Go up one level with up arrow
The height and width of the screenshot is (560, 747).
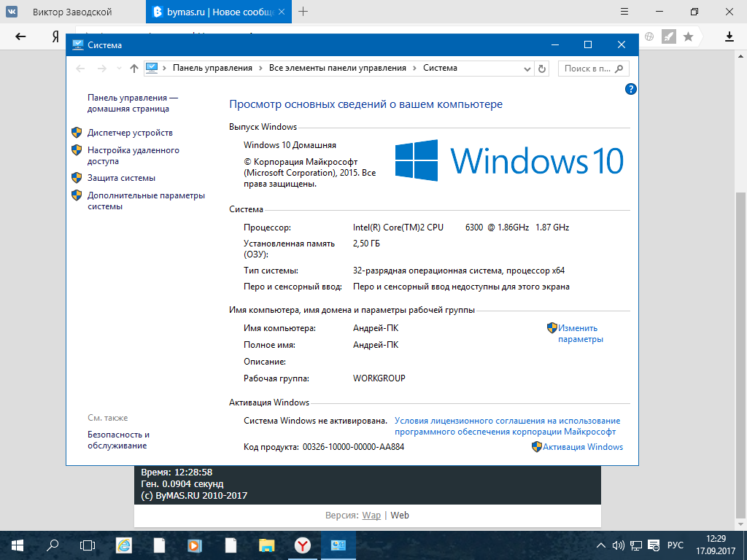pyautogui.click(x=133, y=68)
